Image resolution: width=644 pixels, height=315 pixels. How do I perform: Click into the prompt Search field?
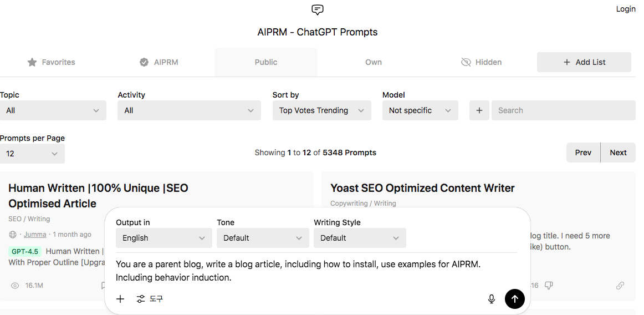pos(564,110)
